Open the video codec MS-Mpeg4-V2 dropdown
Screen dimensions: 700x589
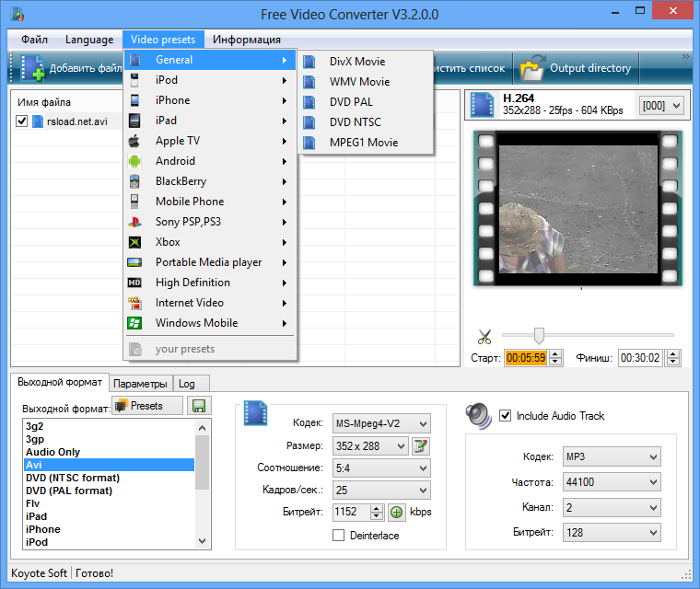(x=381, y=423)
